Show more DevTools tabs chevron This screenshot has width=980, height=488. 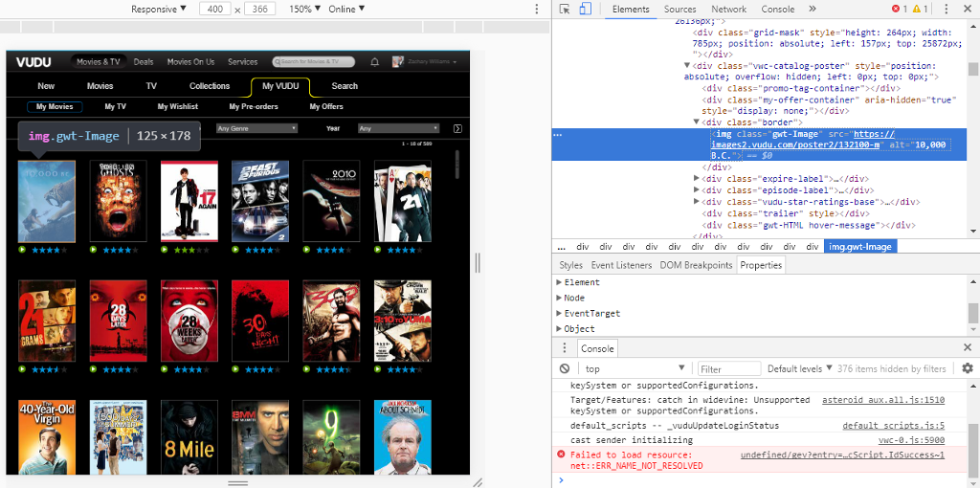[x=812, y=9]
